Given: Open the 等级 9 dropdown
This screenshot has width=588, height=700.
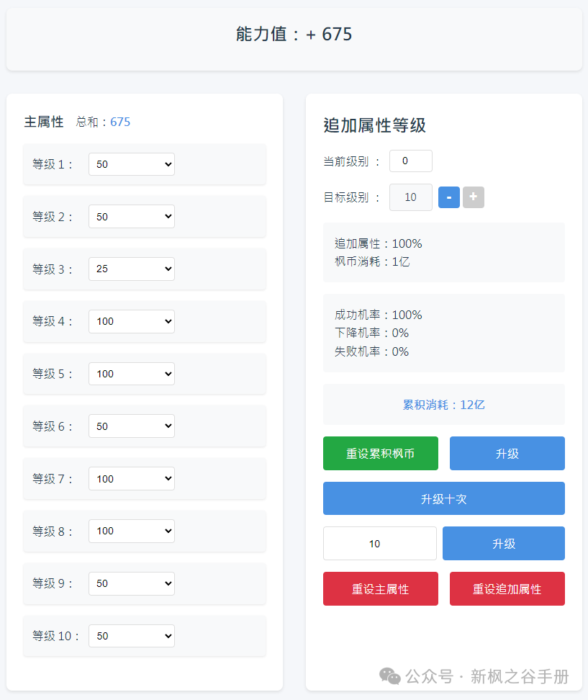Looking at the screenshot, I should 132,583.
